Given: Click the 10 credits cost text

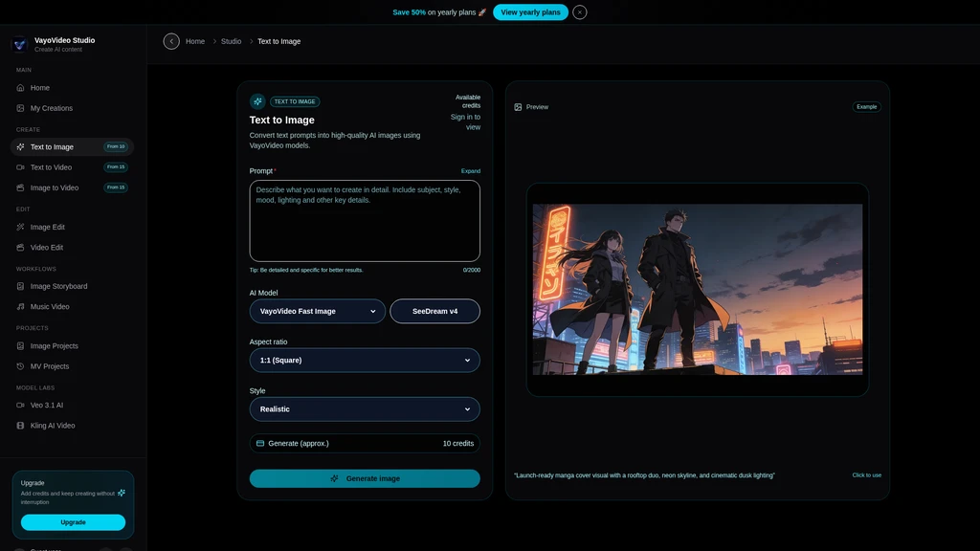Looking at the screenshot, I should point(458,444).
